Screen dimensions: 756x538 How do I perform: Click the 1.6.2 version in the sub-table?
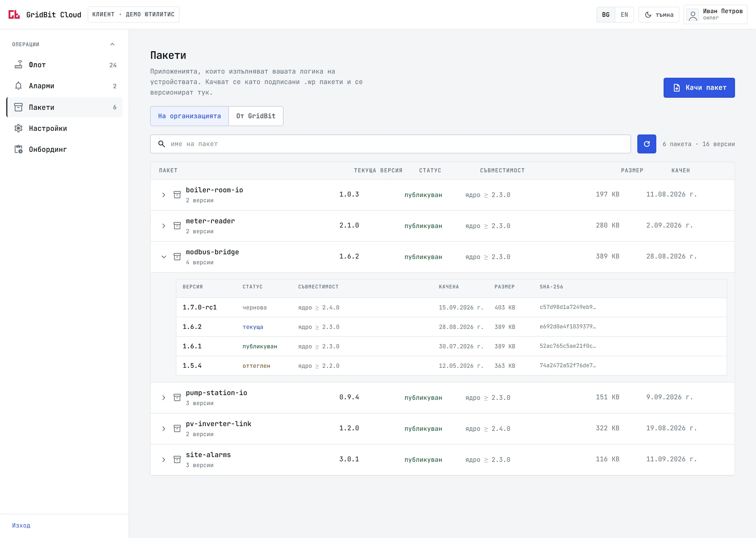[x=192, y=327]
